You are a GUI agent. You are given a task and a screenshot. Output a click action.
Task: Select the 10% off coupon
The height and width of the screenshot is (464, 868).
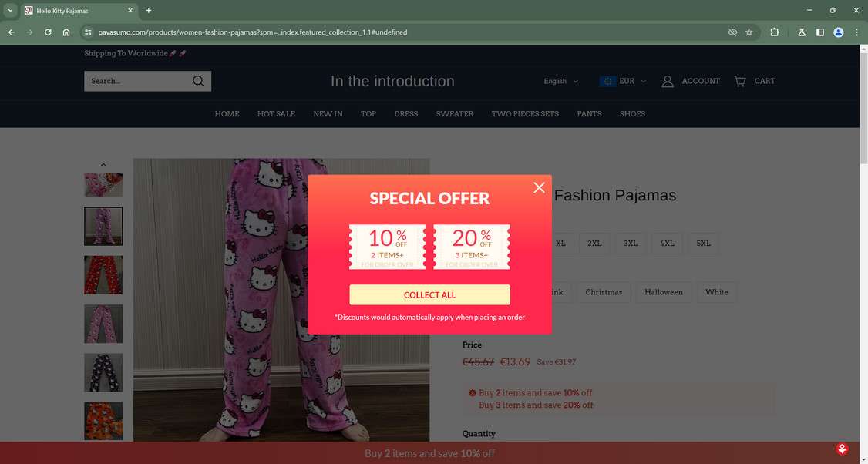pyautogui.click(x=387, y=247)
